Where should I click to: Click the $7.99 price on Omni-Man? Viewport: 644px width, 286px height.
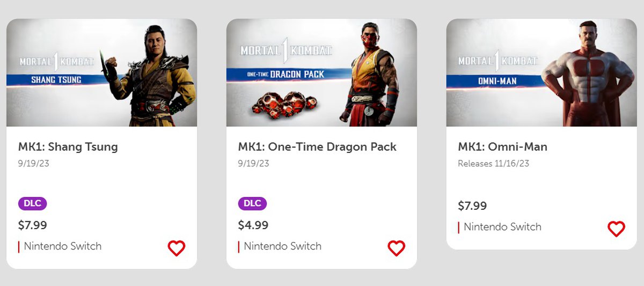(x=472, y=206)
